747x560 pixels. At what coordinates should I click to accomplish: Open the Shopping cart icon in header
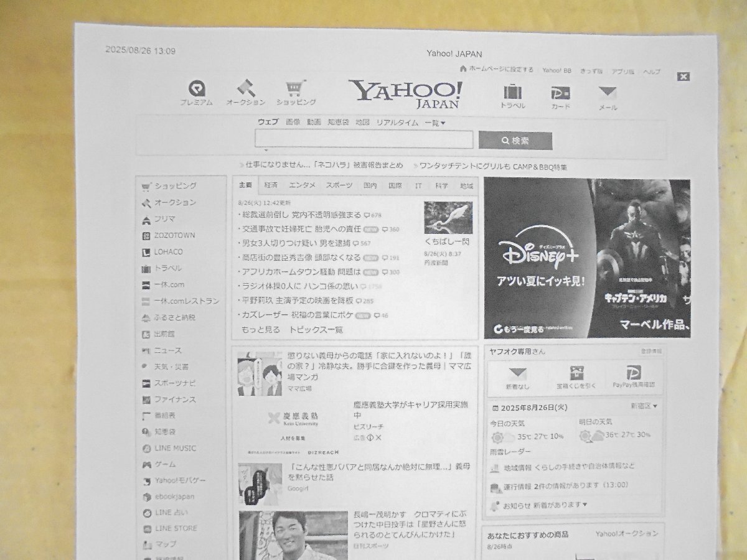[x=294, y=89]
